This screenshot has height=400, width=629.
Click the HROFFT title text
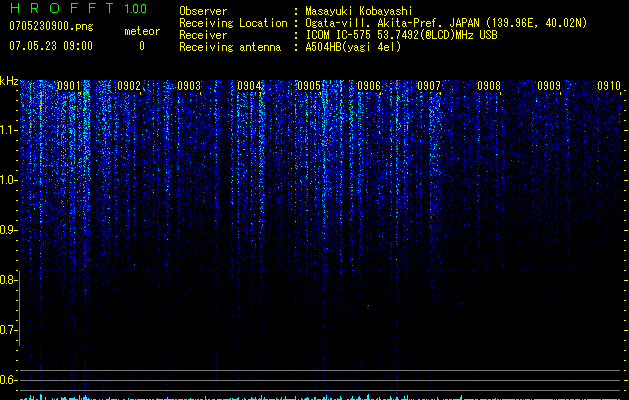(x=62, y=8)
